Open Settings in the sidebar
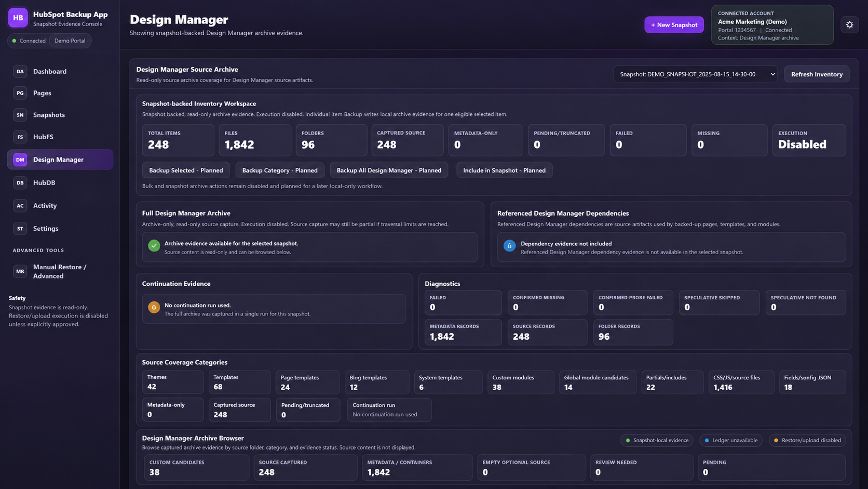The width and height of the screenshot is (868, 489). [60, 228]
